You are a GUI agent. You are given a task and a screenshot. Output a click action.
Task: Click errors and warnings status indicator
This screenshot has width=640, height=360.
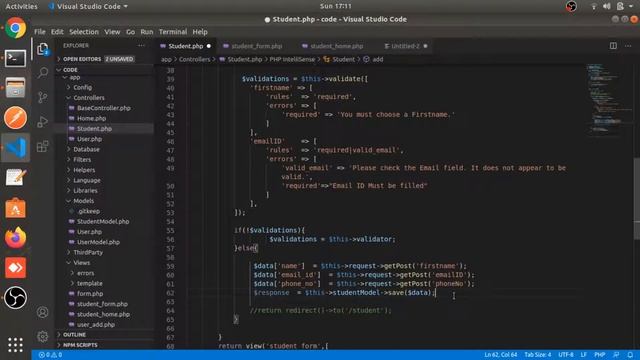[50, 355]
